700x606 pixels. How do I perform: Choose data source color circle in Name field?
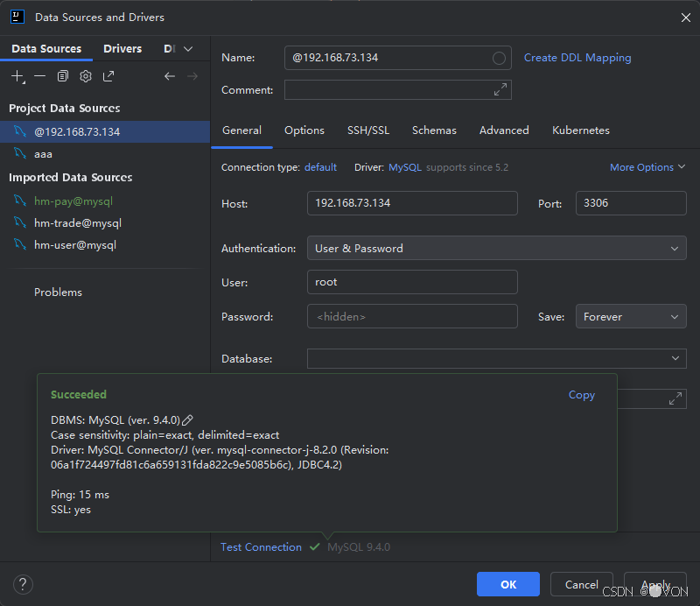[x=499, y=58]
